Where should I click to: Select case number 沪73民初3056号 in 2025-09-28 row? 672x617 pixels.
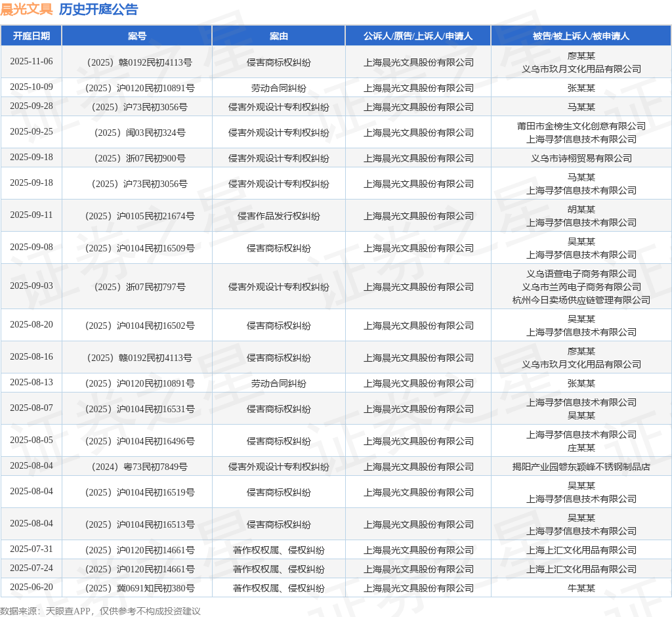[140, 107]
